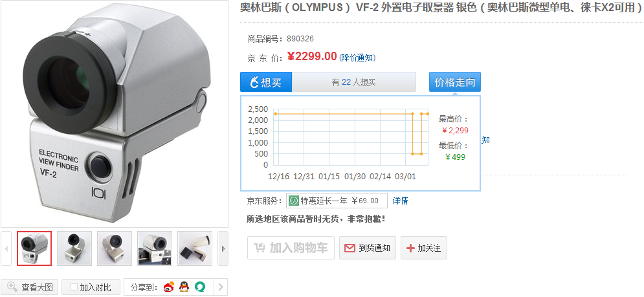Click the envelope icon on 到货通知
Screen dimensions: 644x297
(350, 248)
